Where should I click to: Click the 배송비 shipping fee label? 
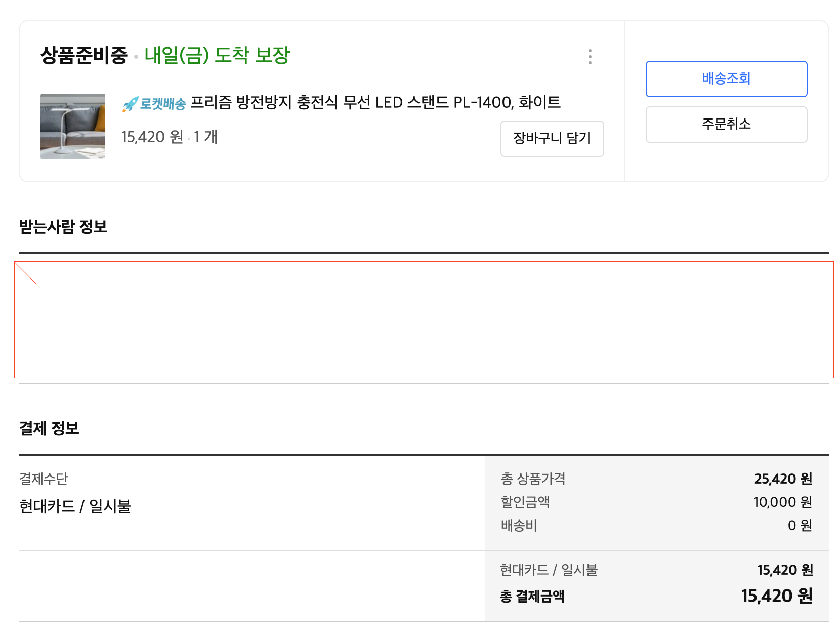519,526
